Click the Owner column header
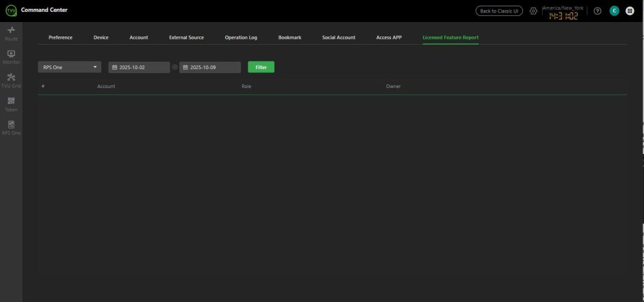Image resolution: width=644 pixels, height=302 pixels. 394,86
